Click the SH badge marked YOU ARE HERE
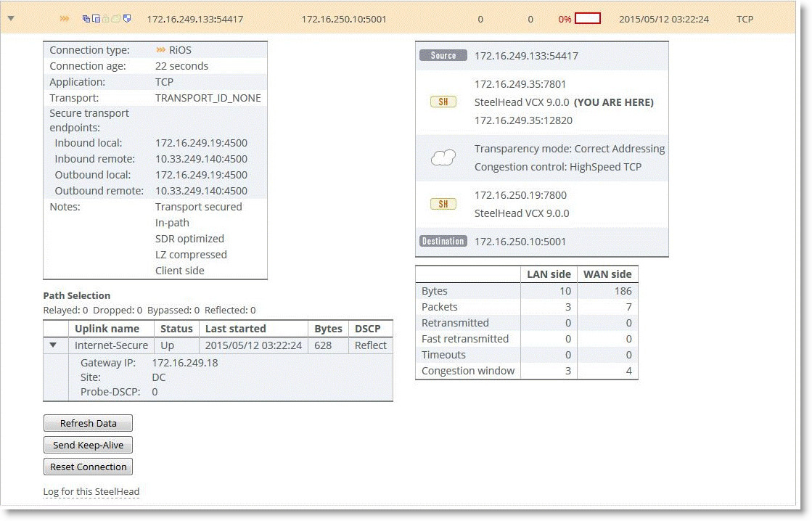 tap(443, 102)
